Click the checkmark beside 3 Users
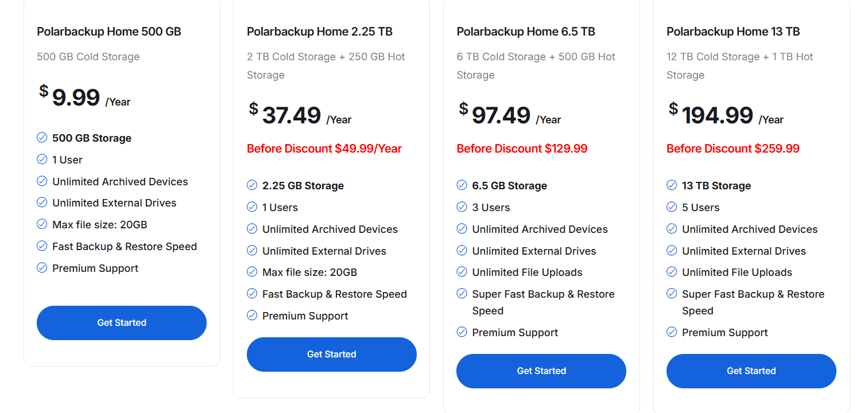The height and width of the screenshot is (413, 868). 462,207
